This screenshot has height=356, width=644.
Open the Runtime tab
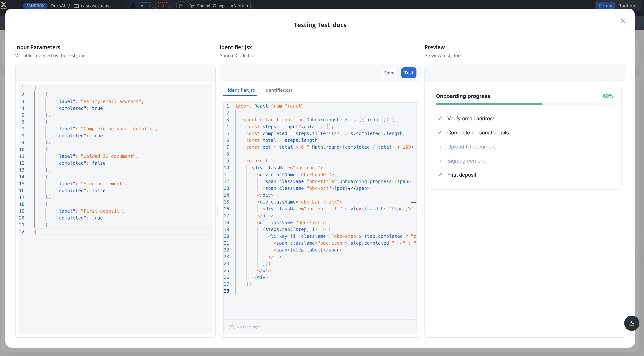(627, 6)
